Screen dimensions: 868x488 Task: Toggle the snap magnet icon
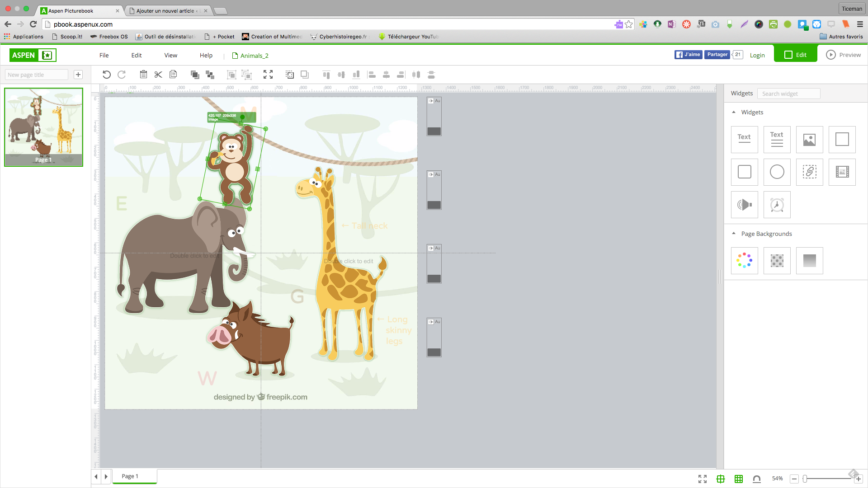(x=757, y=479)
